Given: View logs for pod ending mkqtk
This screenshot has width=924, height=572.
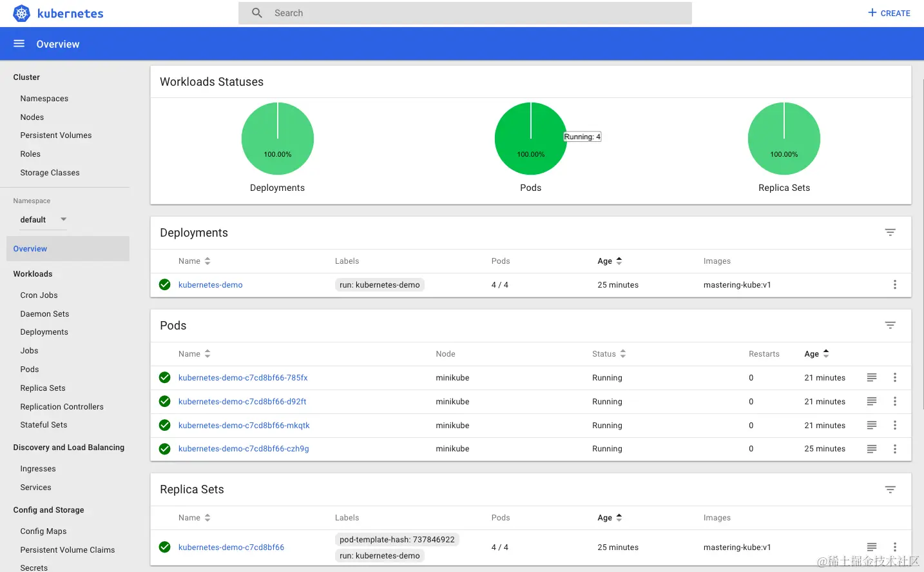Looking at the screenshot, I should [x=871, y=425].
